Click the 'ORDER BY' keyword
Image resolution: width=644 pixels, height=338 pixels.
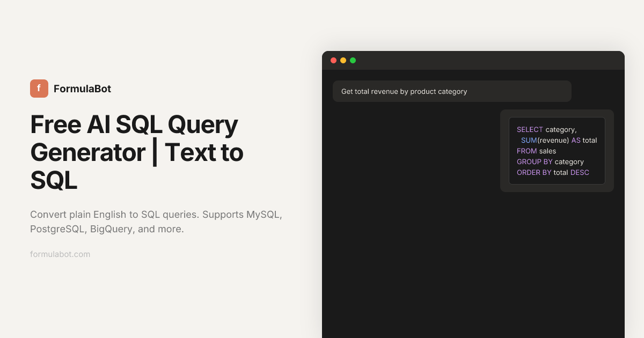534,173
